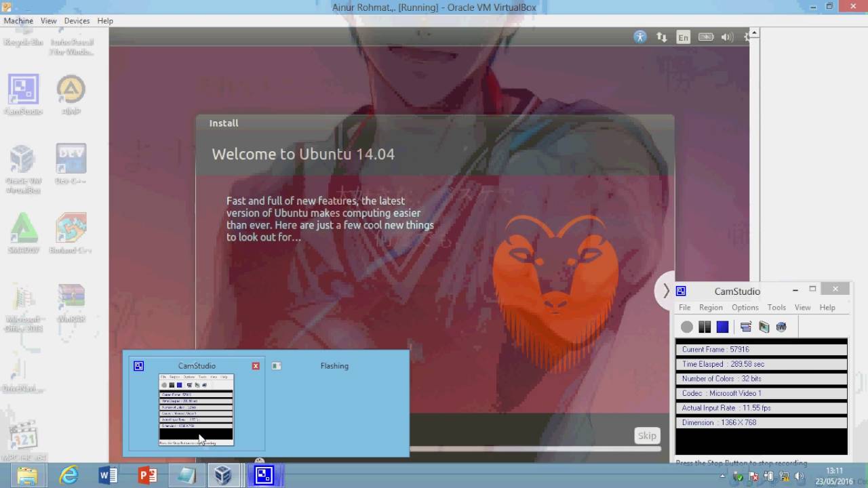Open Internet Explorer from taskbar
The height and width of the screenshot is (488, 868).
(x=69, y=475)
